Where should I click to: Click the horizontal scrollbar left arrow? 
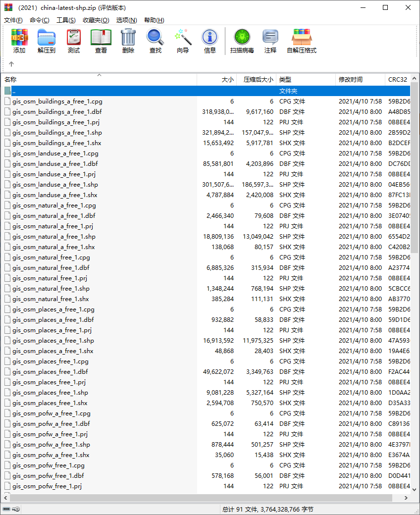click(x=5, y=498)
